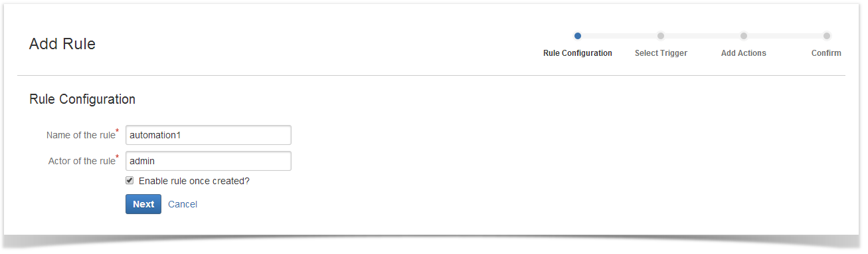This screenshot has width=868, height=254.
Task: Click the 'Actor of the rule' label
Action: tap(82, 161)
